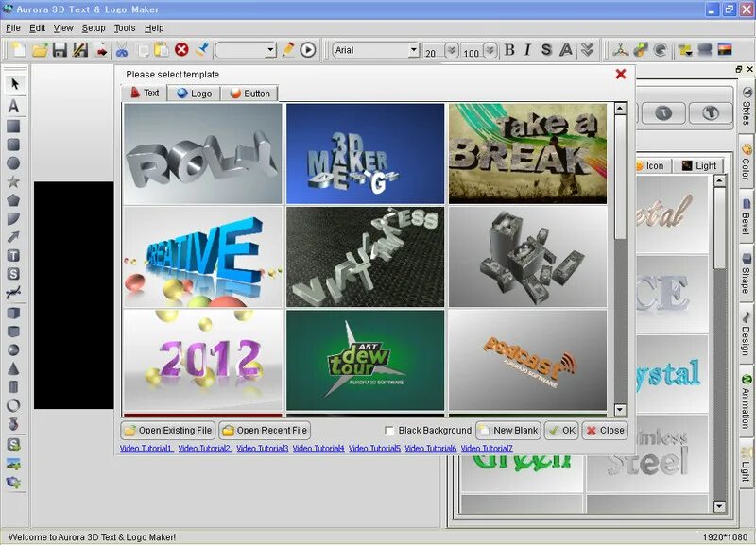Select the pentagon shape tool
This screenshot has width=756, height=545.
(13, 200)
